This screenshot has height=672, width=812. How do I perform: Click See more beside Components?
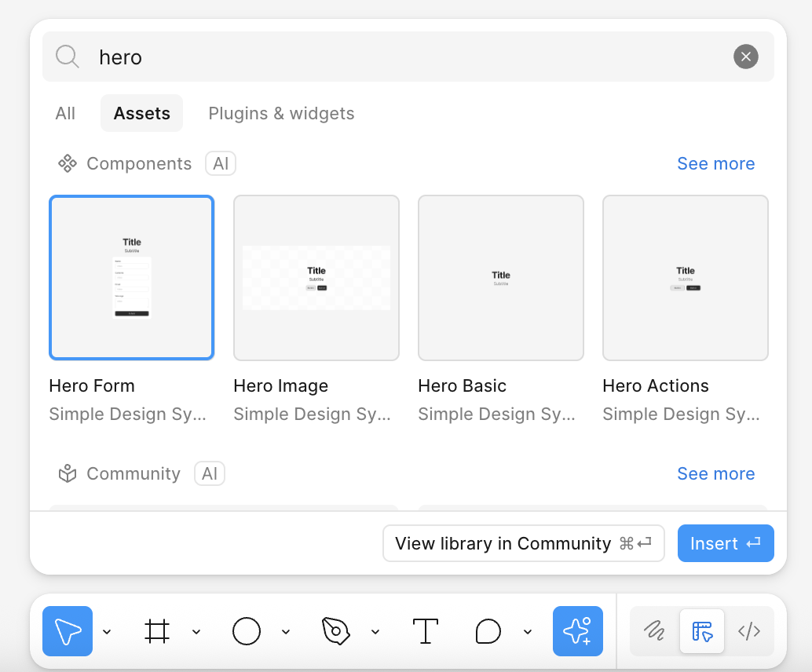point(715,163)
